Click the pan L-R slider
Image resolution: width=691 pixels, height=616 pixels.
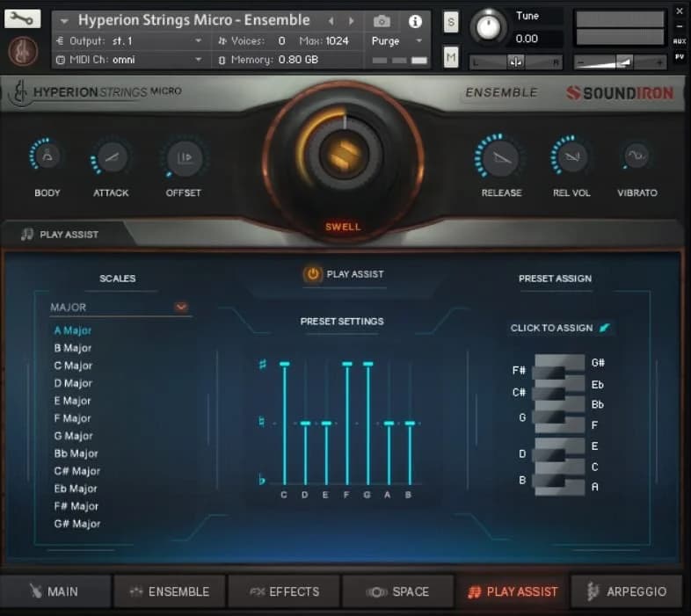click(515, 62)
